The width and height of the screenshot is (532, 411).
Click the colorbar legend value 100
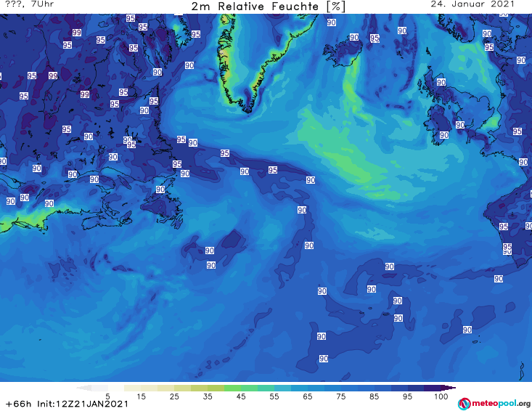[441, 396]
